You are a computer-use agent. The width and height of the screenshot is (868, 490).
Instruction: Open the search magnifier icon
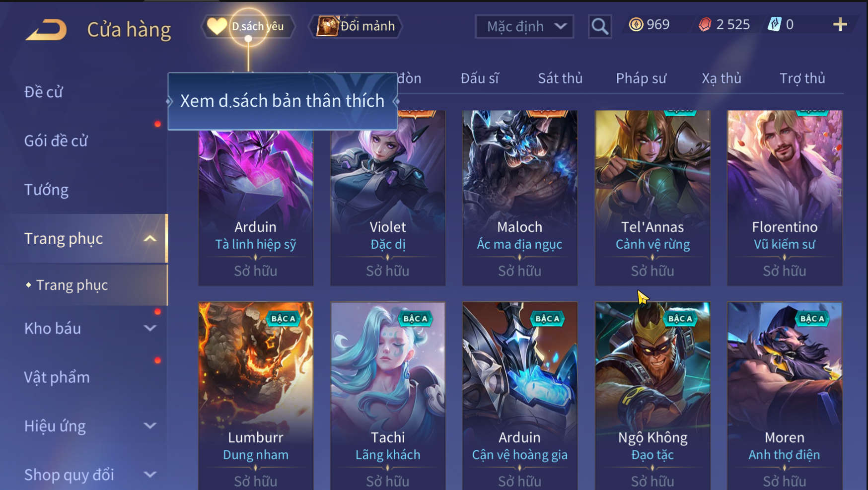[600, 26]
